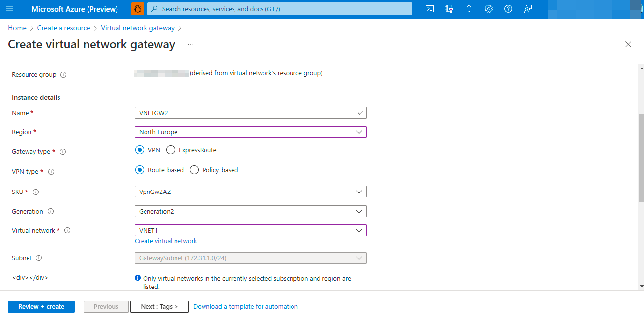This screenshot has height=320, width=644.
Task: Click info icon next to Virtual network
Action: point(67,230)
